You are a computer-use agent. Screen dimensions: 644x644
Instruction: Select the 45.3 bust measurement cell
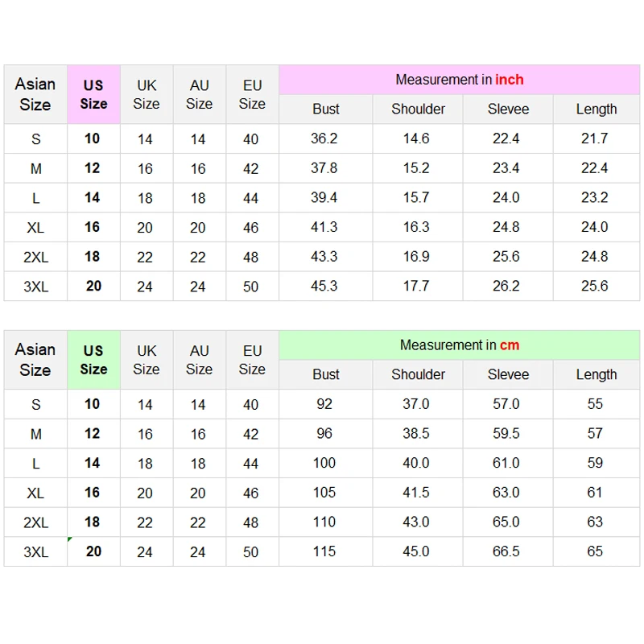pyautogui.click(x=324, y=286)
